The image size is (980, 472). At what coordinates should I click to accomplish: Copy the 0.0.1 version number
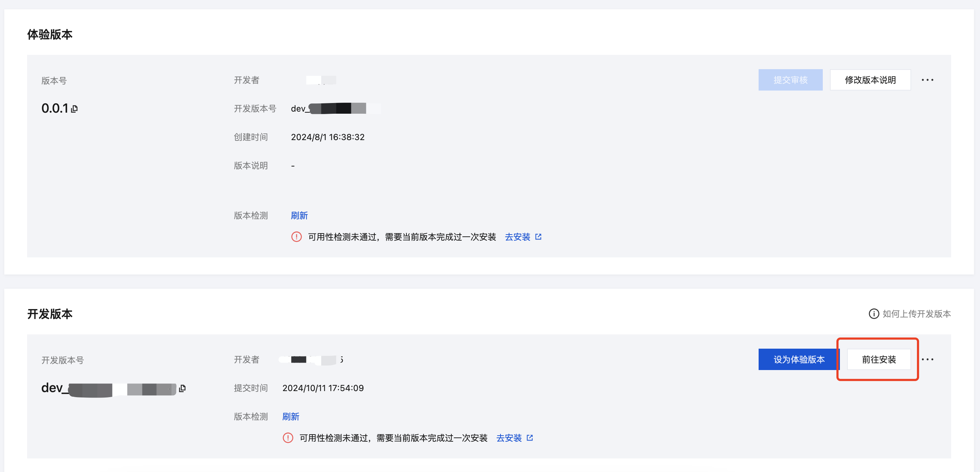click(x=75, y=109)
